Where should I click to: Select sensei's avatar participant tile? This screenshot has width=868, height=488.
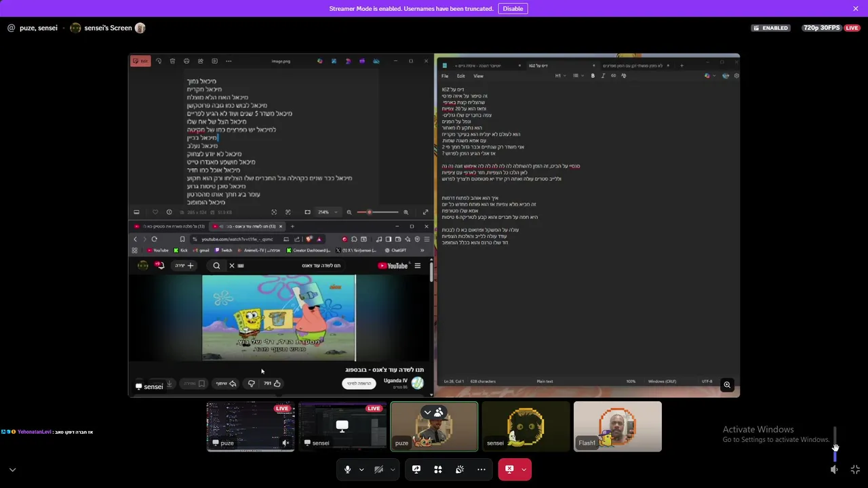[526, 426]
